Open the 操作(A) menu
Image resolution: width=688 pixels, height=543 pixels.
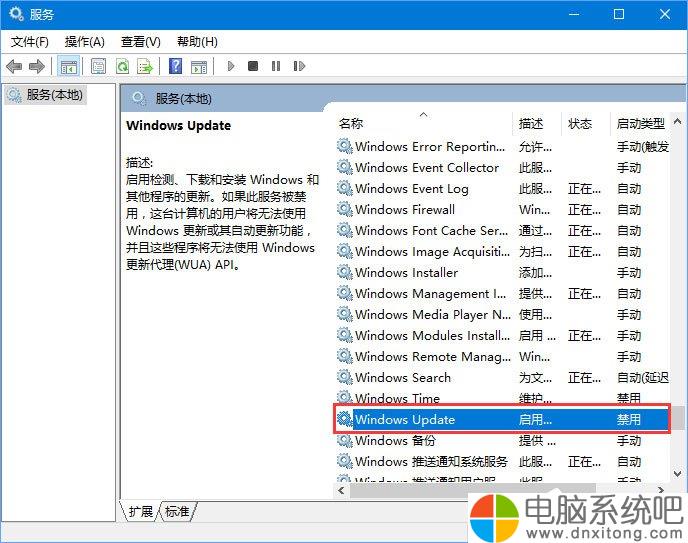pos(85,42)
